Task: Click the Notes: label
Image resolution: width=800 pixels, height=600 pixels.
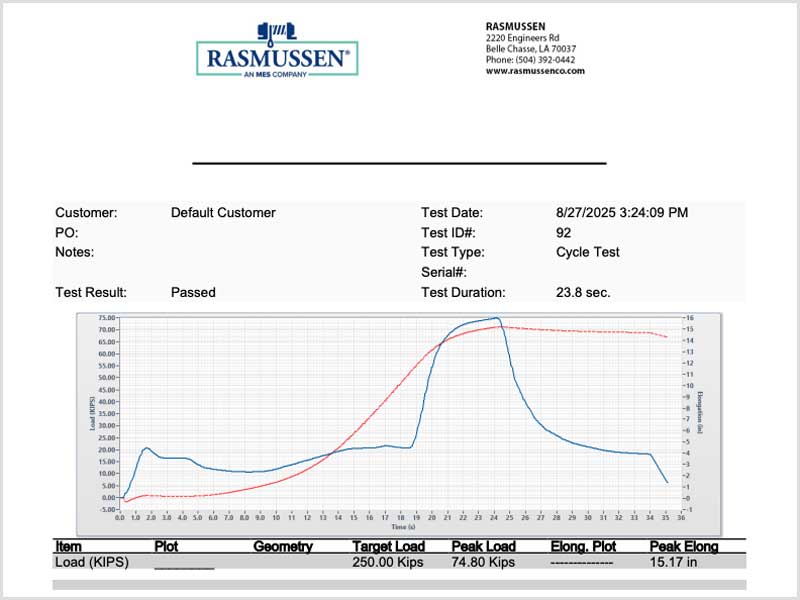Action: coord(74,252)
